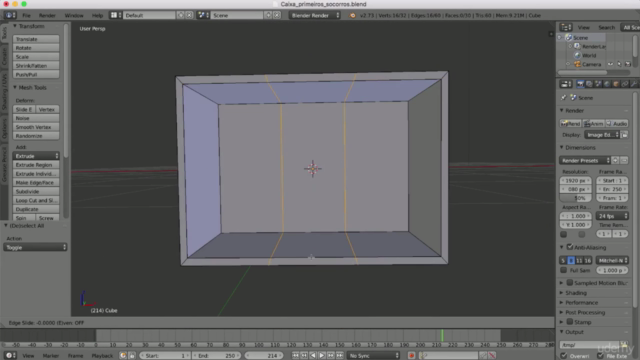Open the File menu
This screenshot has height=360, width=640.
coord(27,15)
